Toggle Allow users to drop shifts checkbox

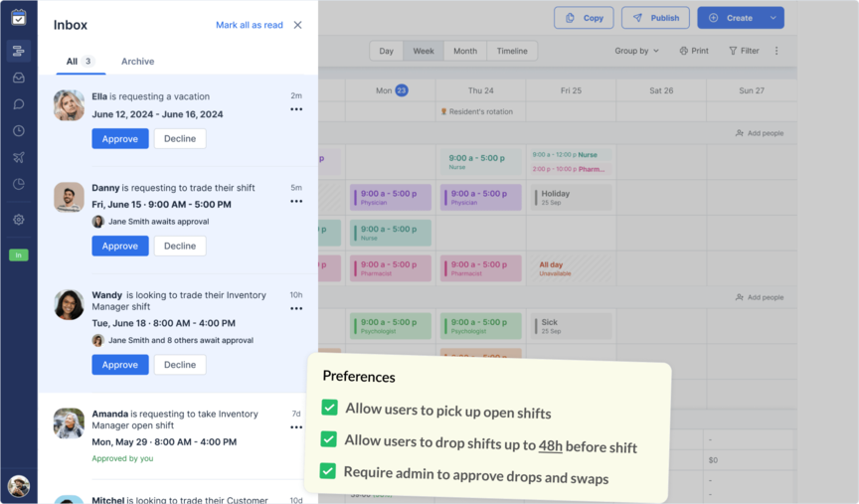tap(329, 439)
